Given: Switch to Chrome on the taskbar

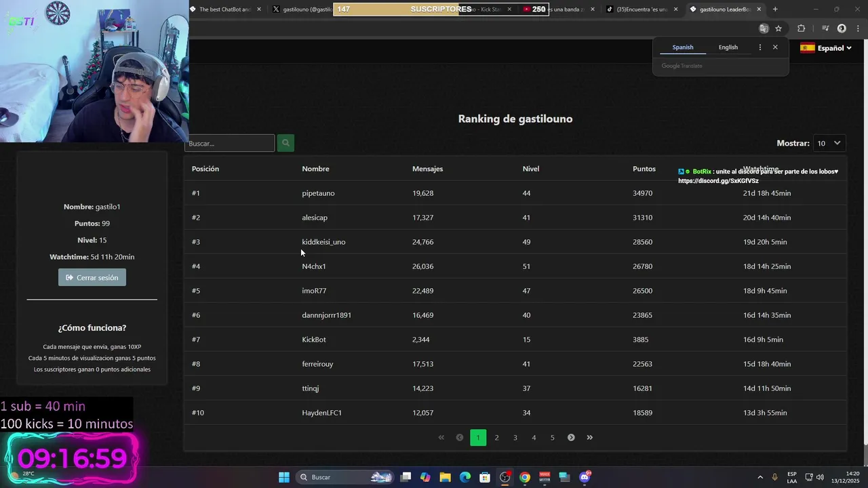Looking at the screenshot, I should pyautogui.click(x=525, y=477).
